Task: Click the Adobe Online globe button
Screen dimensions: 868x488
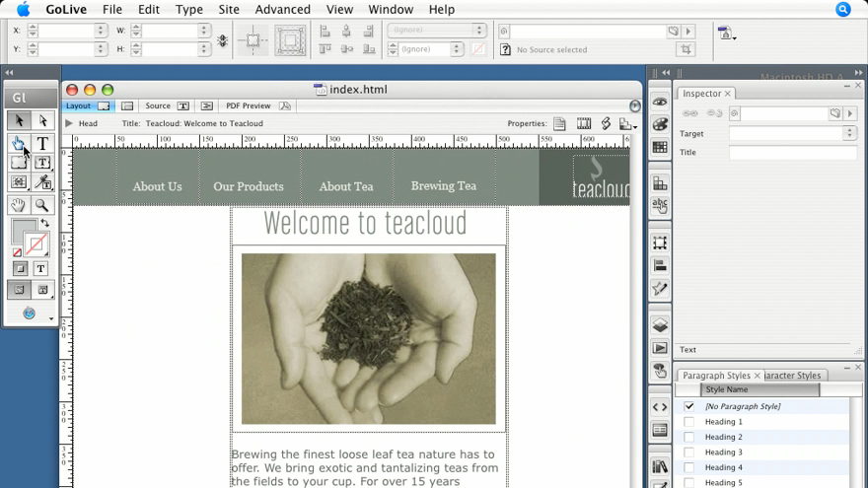Action: [x=30, y=314]
